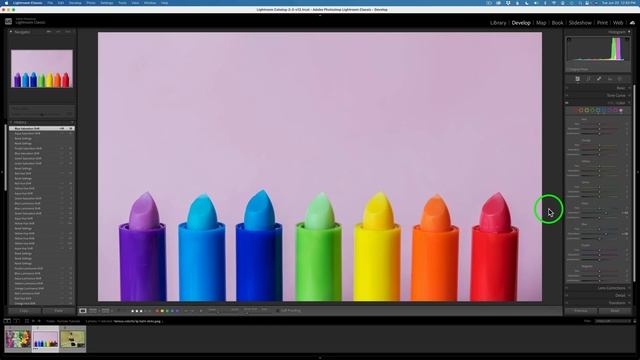640x360 pixels.
Task: Start impromptu slideshow play button
Action: 201,311
